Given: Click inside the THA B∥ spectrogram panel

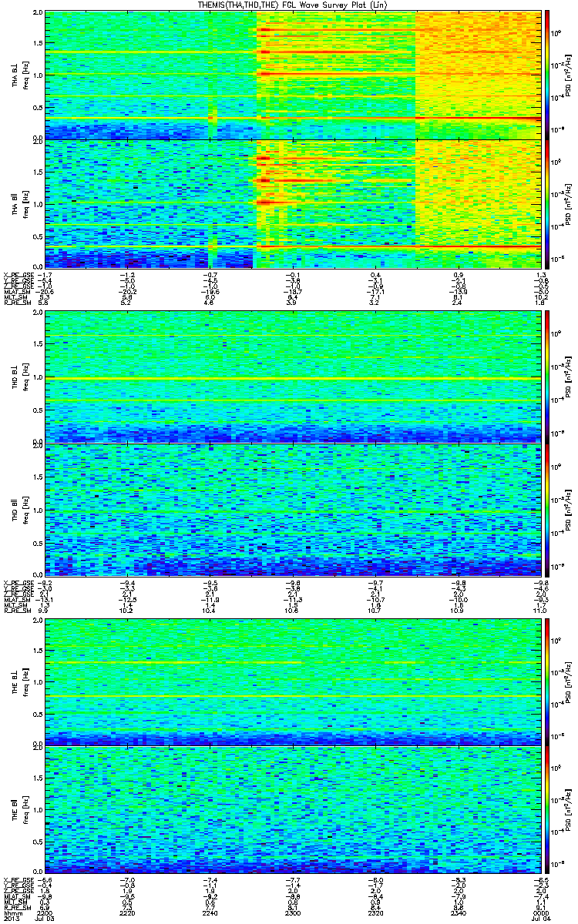Looking at the screenshot, I should (293, 203).
